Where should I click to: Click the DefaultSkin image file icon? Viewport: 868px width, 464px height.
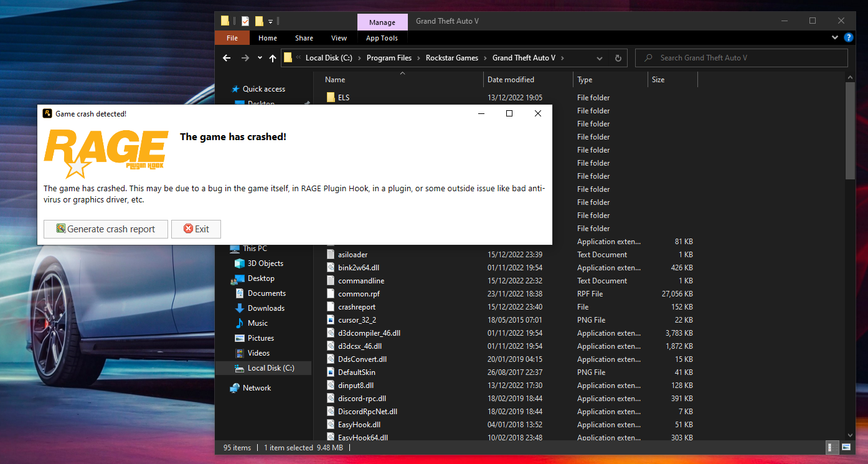[331, 372]
